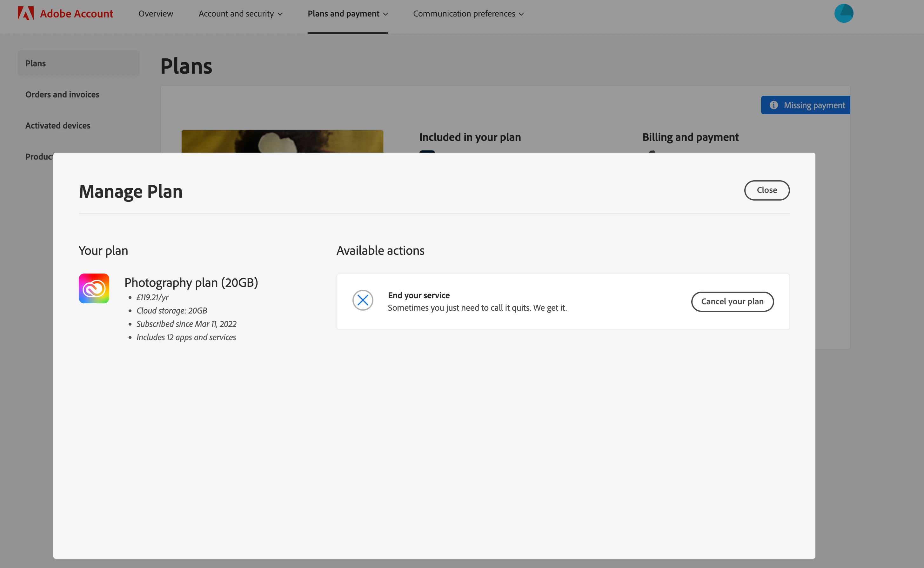
Task: Expand the Plans and payment dropdown
Action: [x=347, y=14]
